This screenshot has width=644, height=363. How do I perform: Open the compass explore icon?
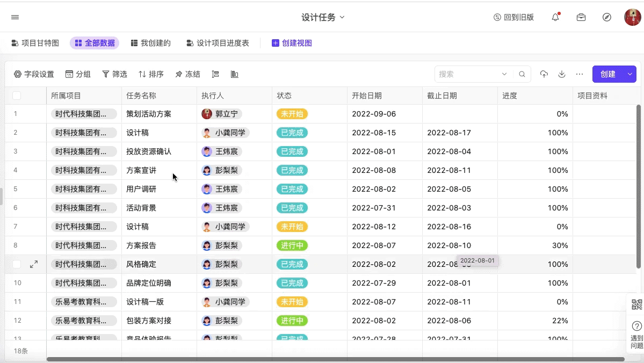point(607,17)
